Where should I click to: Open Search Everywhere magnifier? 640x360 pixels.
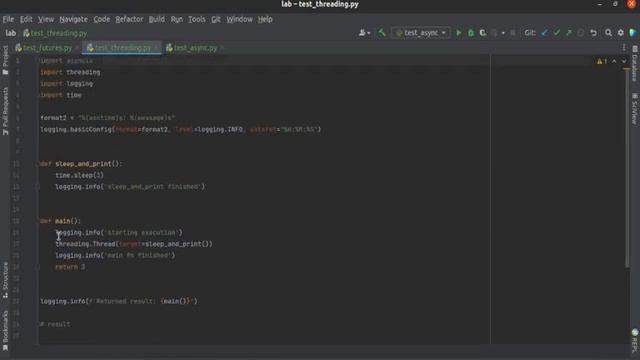608,33
